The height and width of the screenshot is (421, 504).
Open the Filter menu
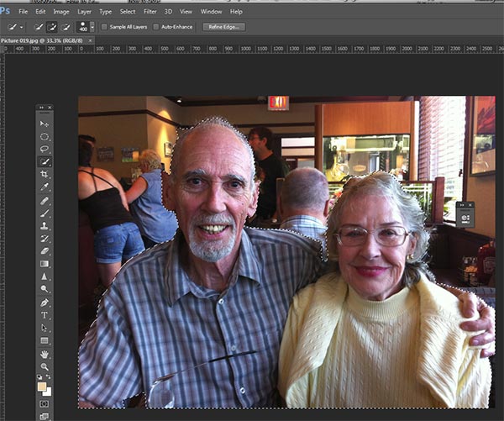pos(150,12)
